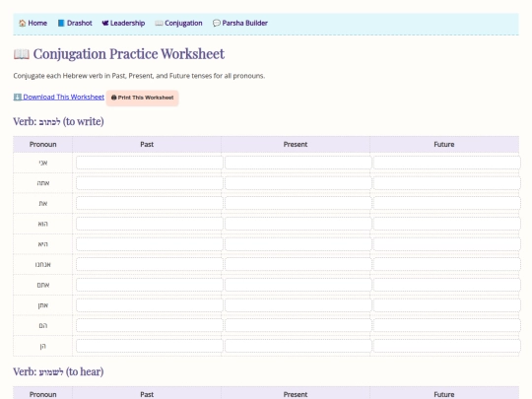
Task: Click the אנחנו pronoun cell
Action: click(42, 265)
